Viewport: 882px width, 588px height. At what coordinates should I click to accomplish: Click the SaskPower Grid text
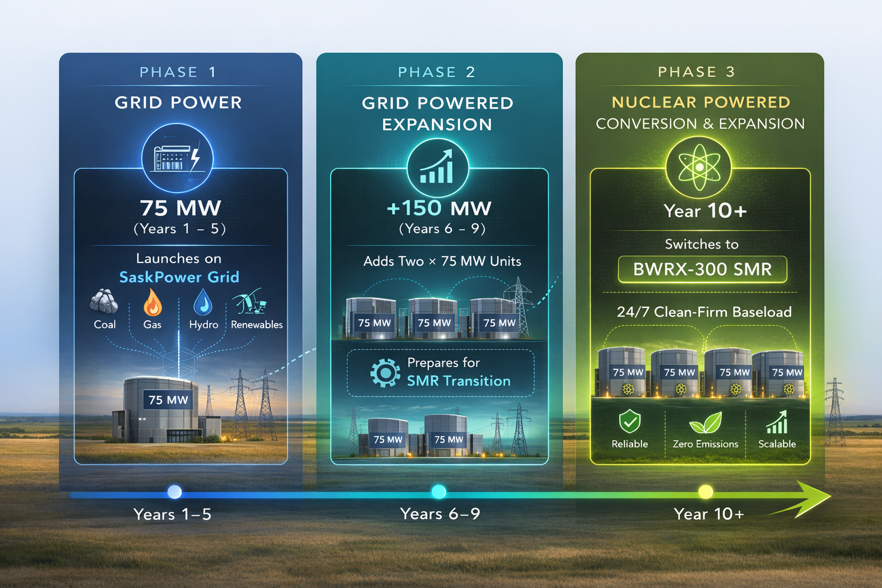tap(179, 277)
